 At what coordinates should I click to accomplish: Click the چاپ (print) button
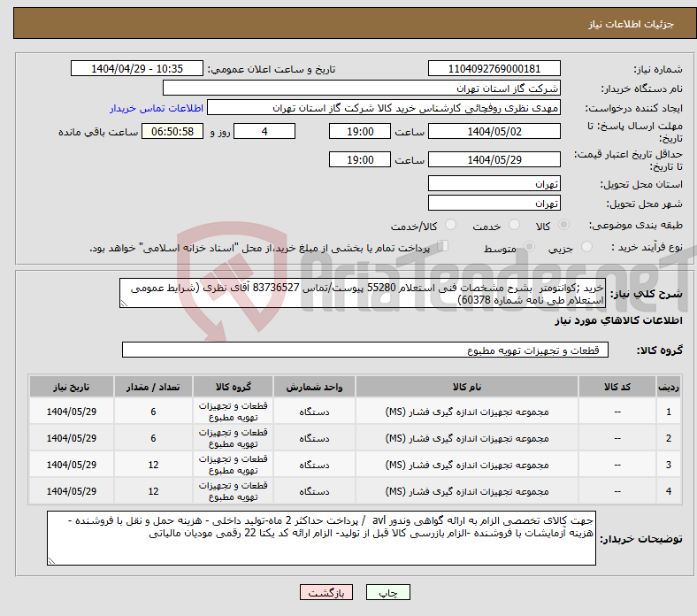[387, 592]
